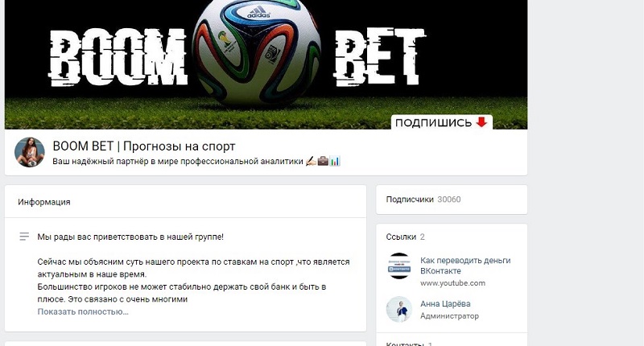Image resolution: width=644 pixels, height=346 pixels.
Task: Open www.youtube.com link address
Action: coord(452,282)
